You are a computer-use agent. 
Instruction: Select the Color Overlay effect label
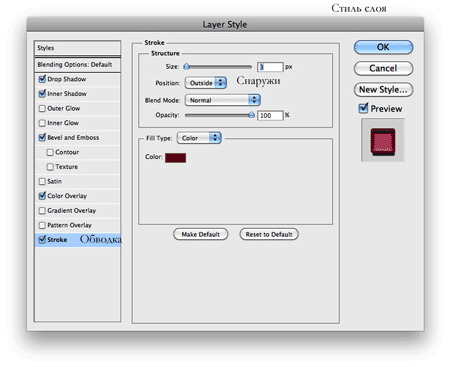tap(67, 196)
